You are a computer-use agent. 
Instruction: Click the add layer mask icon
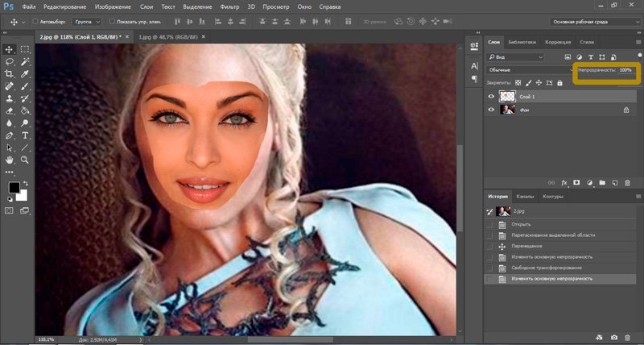coord(576,184)
